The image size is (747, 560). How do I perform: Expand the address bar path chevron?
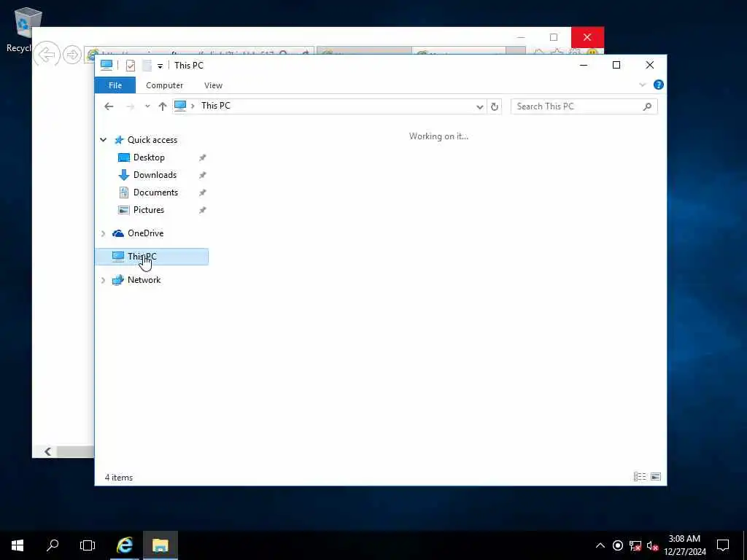193,106
